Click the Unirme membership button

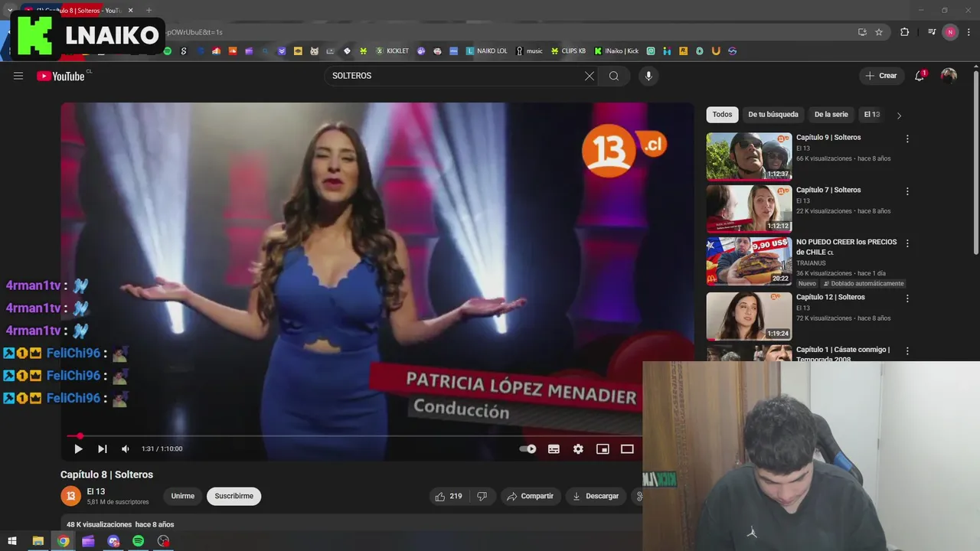coord(182,496)
